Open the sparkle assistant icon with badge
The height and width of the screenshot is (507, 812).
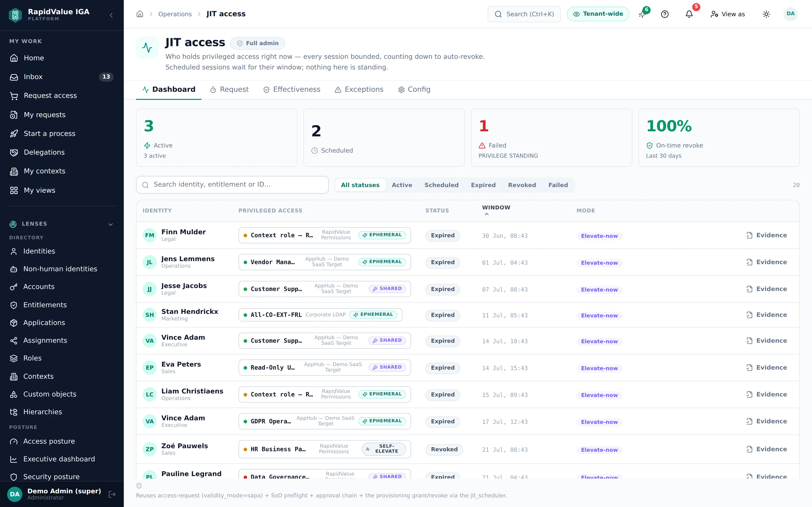pyautogui.click(x=642, y=14)
